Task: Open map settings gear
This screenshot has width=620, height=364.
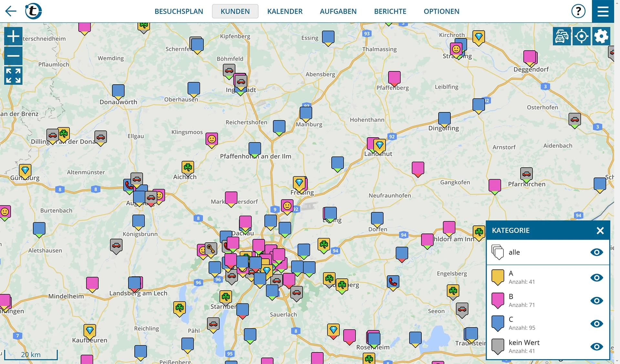Action: click(601, 36)
